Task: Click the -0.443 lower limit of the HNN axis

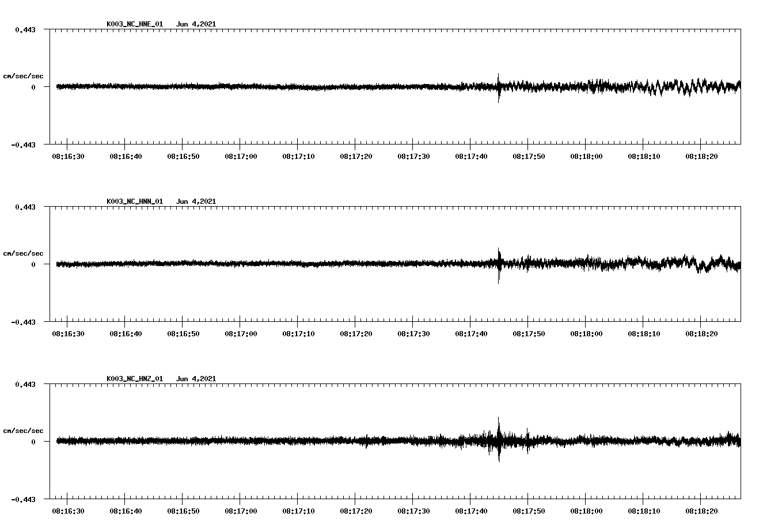Action: (24, 322)
